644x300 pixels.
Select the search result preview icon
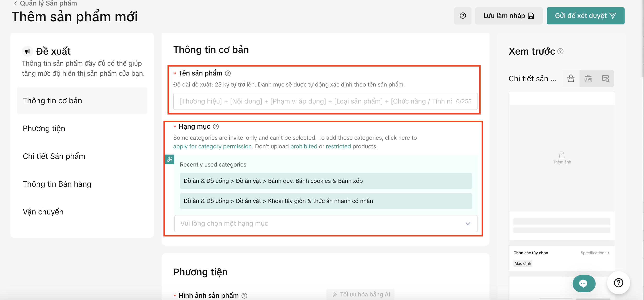605,79
